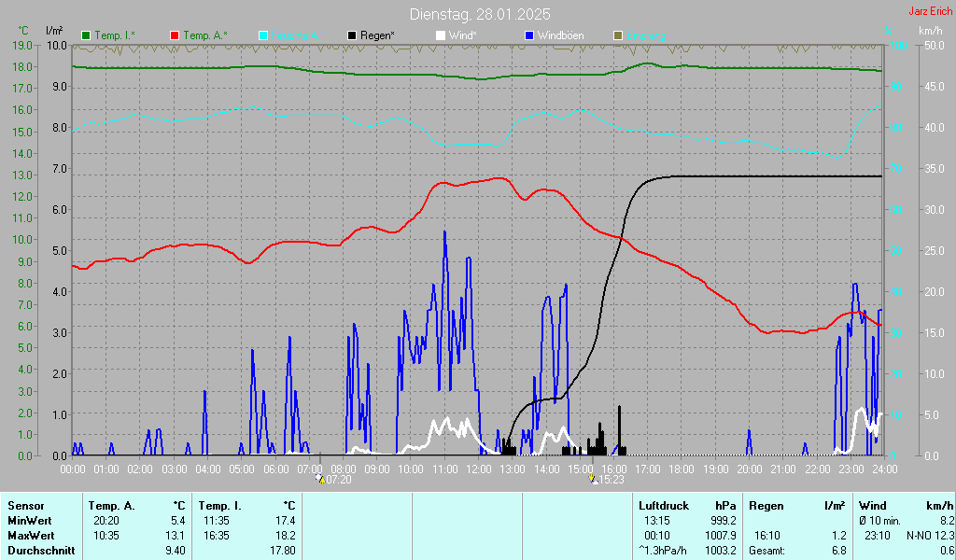
Task: Click the green Temp. I. legend swatch
Action: [x=86, y=36]
